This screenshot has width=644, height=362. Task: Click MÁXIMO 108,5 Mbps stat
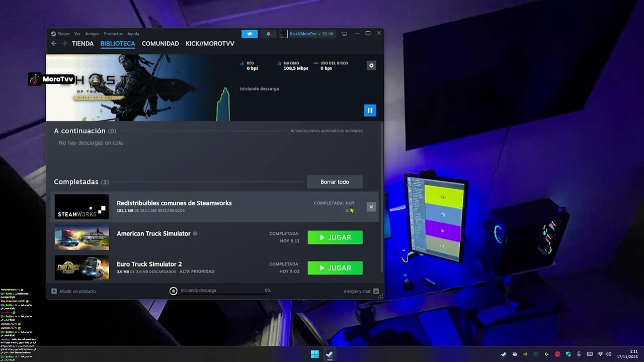(x=293, y=66)
